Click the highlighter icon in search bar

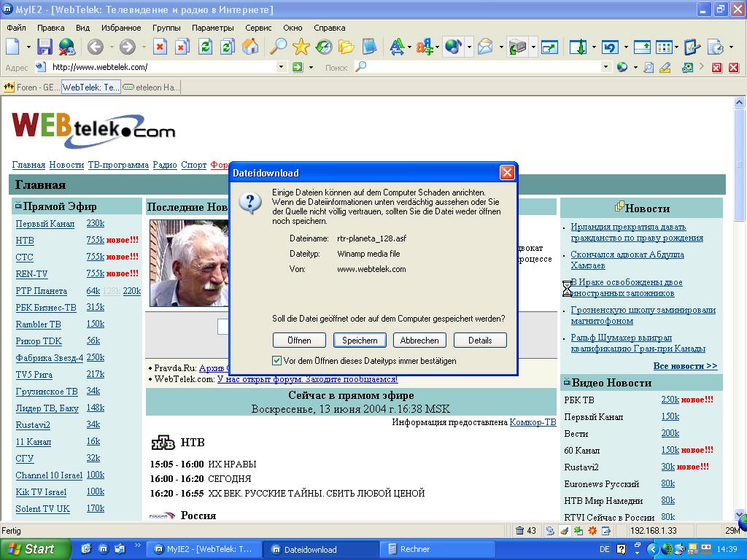click(665, 68)
